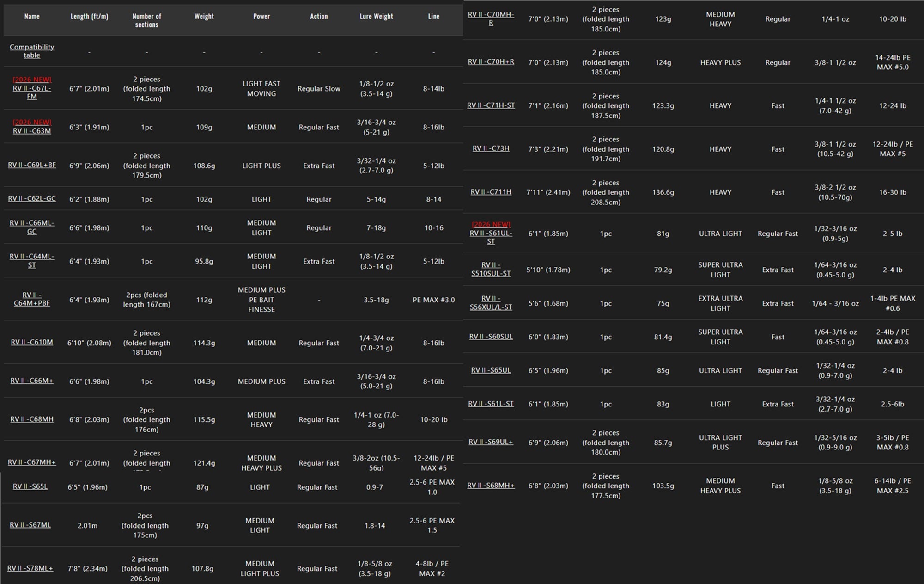Click the RV II-C70H+R link
Viewport: 924px width, 584px height.
(x=491, y=62)
